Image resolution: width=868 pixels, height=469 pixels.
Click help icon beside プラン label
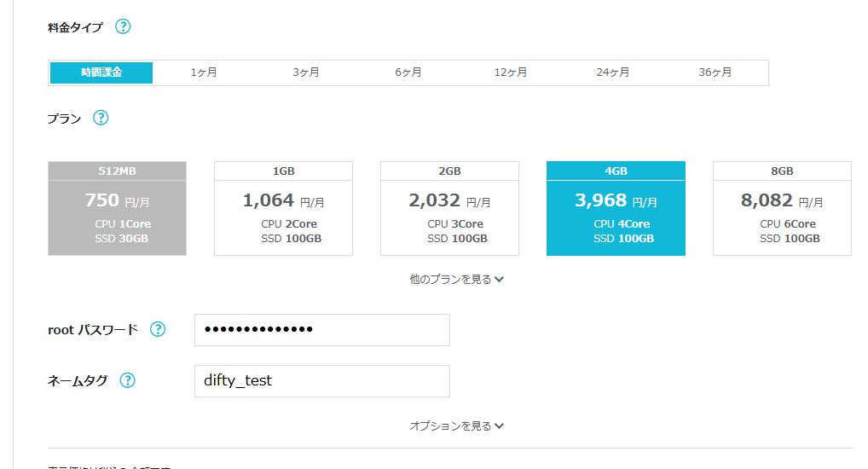pos(101,118)
